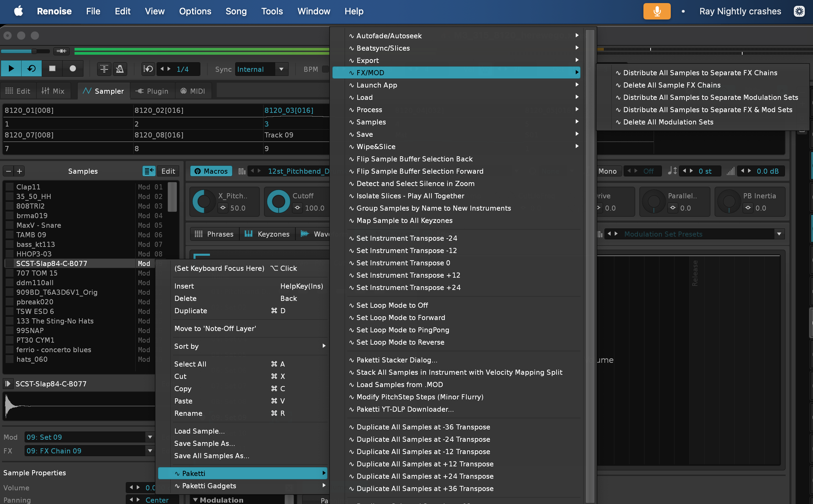Toggle the pattern follow icon
813x504 pixels.
coord(104,69)
